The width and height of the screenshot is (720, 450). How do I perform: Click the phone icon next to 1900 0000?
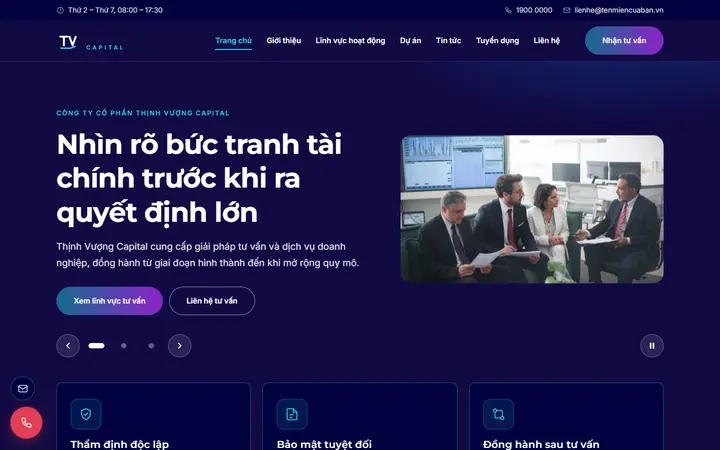(508, 10)
